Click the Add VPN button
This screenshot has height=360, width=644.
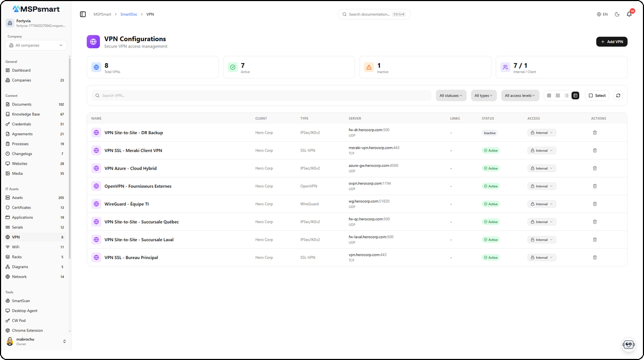coord(611,41)
